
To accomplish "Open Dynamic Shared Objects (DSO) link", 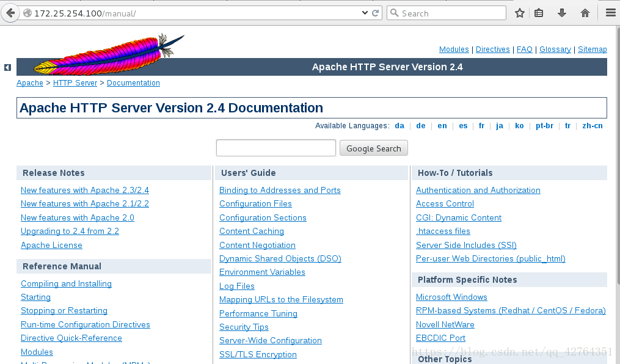I will [280, 258].
